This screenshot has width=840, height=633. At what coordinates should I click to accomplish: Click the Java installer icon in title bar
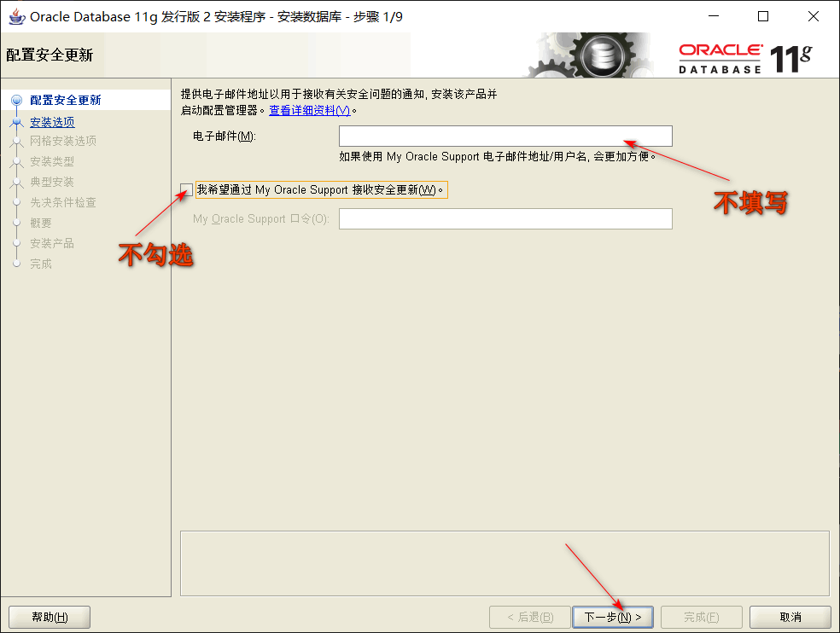tap(16, 16)
